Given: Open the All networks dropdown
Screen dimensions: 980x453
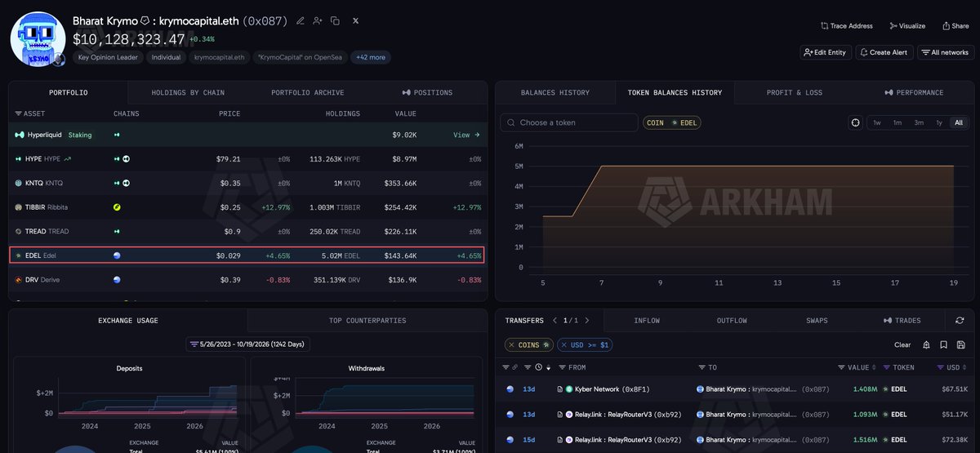Looking at the screenshot, I should click(x=946, y=52).
